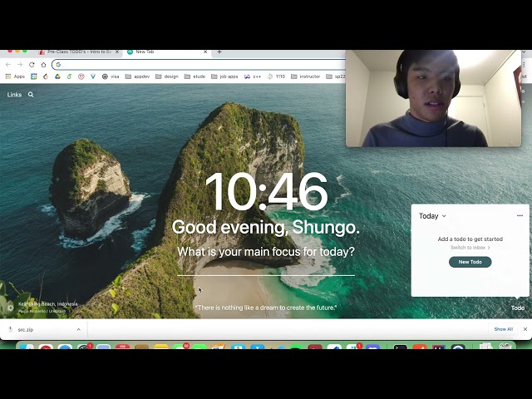Focus the Google address bar

tap(200, 65)
